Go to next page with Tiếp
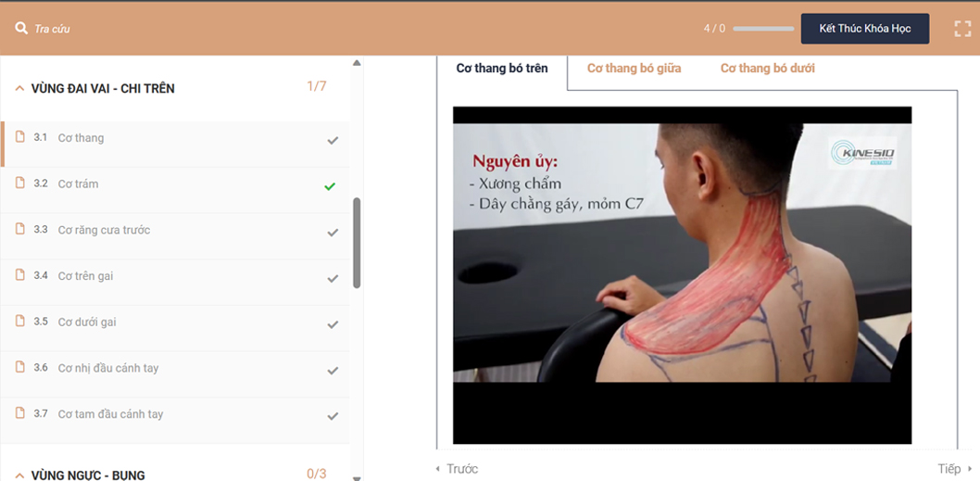The height and width of the screenshot is (481, 980). pos(954,469)
